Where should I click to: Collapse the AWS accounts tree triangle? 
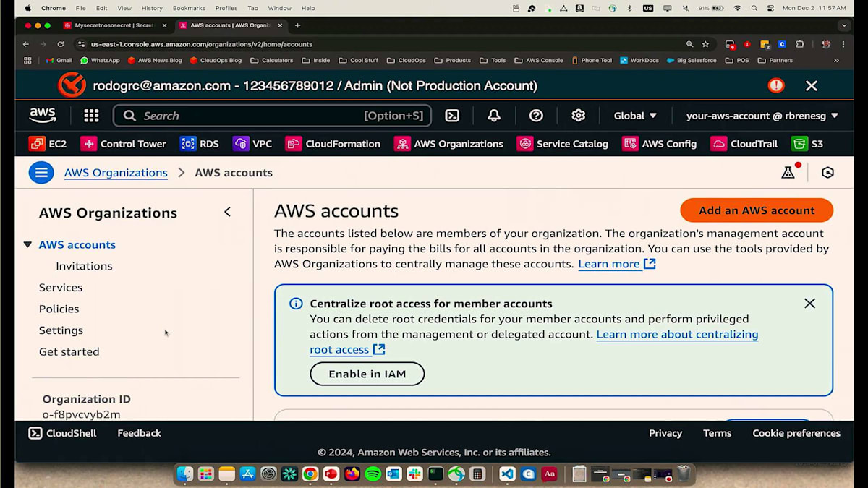click(x=27, y=245)
